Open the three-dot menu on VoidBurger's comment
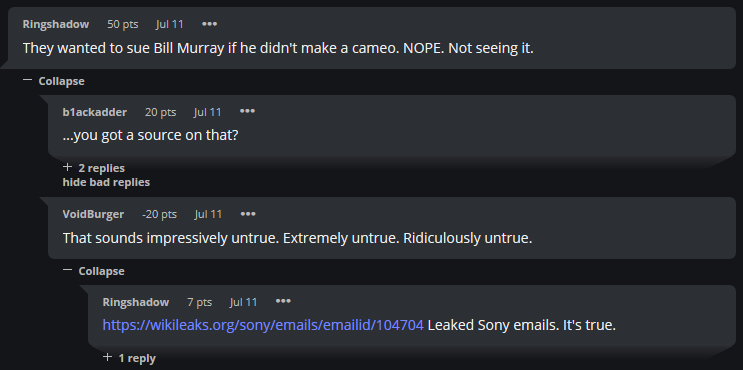 point(248,214)
